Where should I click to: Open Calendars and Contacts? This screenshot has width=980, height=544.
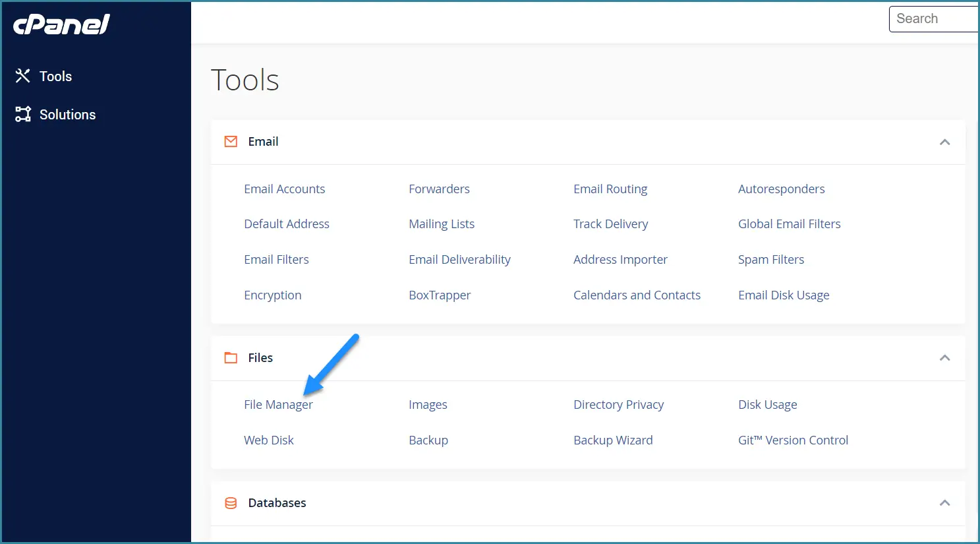point(637,295)
